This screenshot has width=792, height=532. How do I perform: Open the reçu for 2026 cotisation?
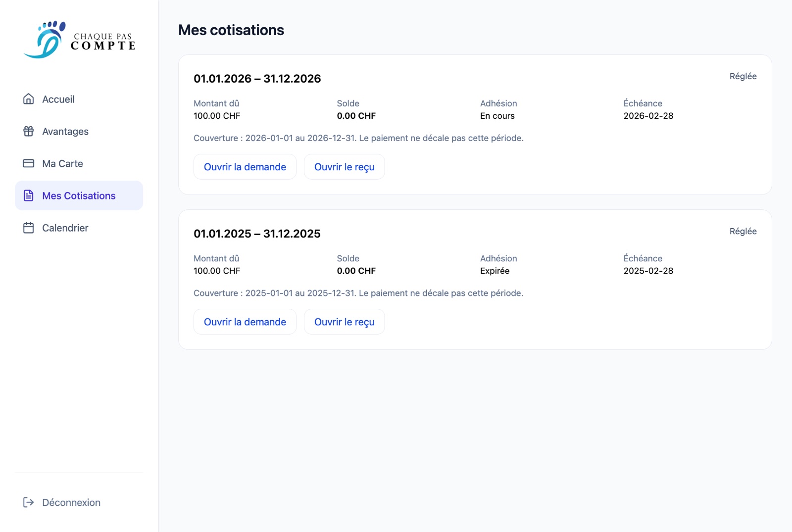(x=345, y=167)
